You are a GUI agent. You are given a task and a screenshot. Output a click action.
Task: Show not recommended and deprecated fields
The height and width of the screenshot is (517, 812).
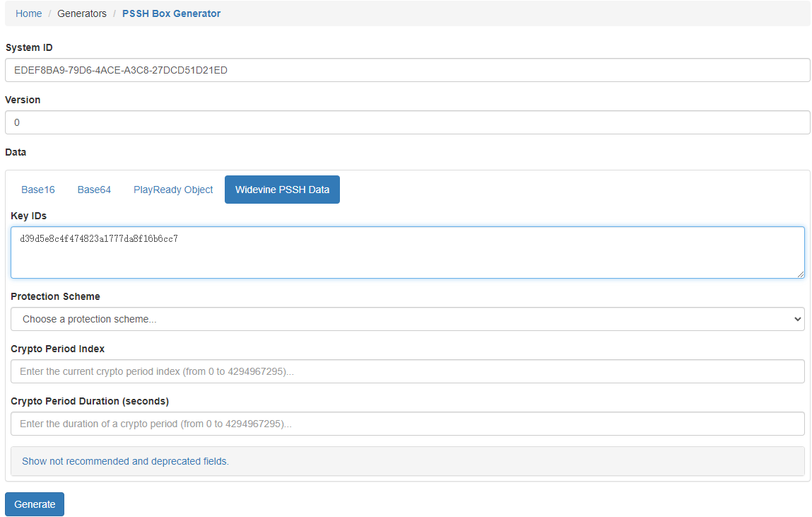(x=125, y=461)
